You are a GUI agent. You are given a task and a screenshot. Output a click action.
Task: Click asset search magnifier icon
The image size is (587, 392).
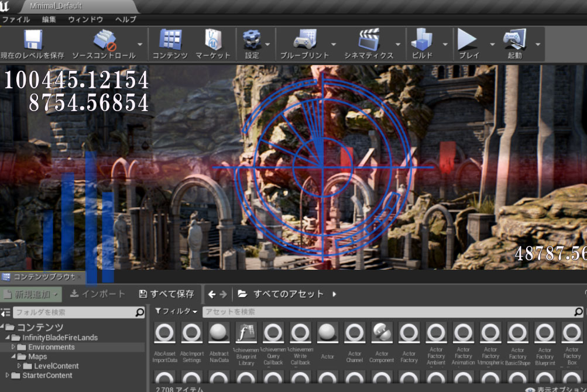578,311
